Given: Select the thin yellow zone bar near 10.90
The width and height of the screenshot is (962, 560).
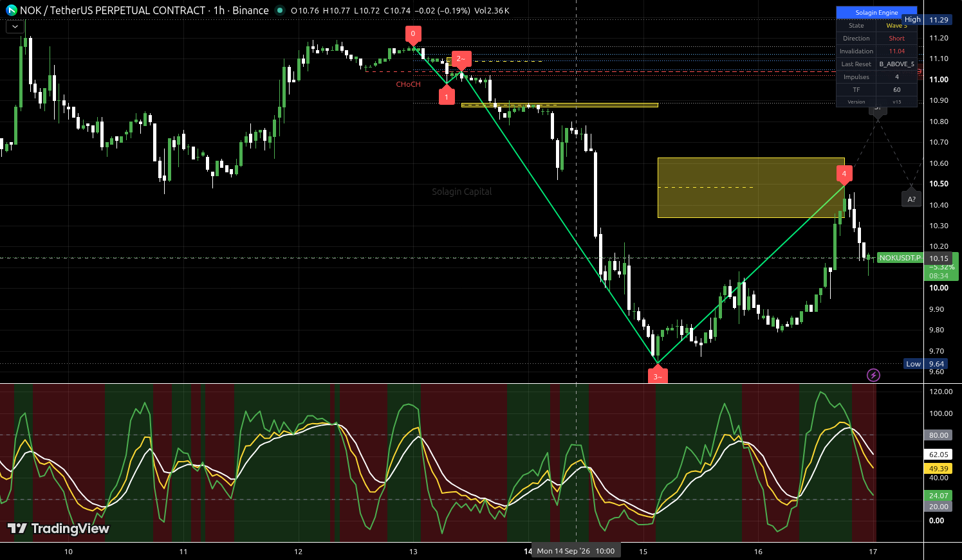Looking at the screenshot, I should (x=560, y=105).
